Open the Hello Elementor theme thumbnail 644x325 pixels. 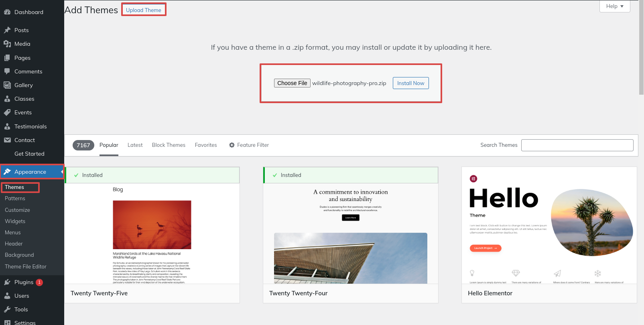coord(549,225)
